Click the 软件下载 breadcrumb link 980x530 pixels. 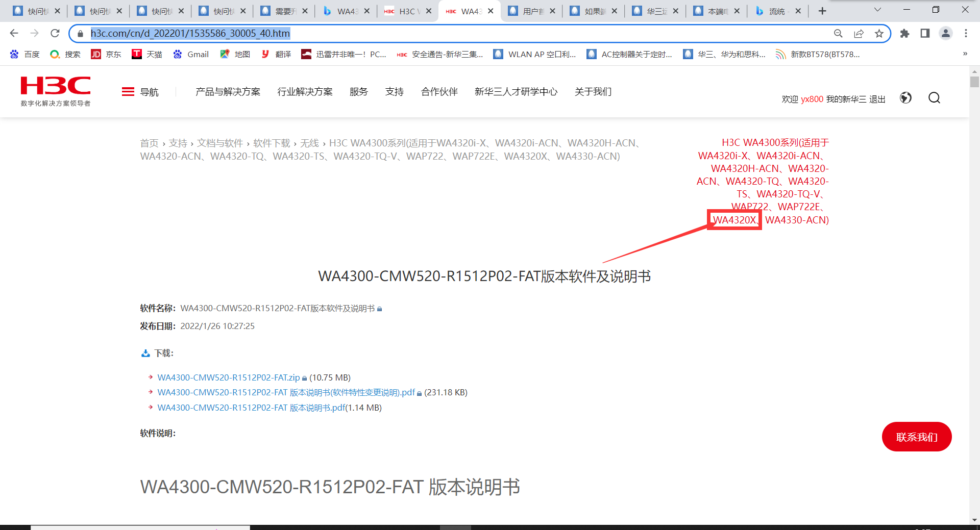tap(272, 143)
